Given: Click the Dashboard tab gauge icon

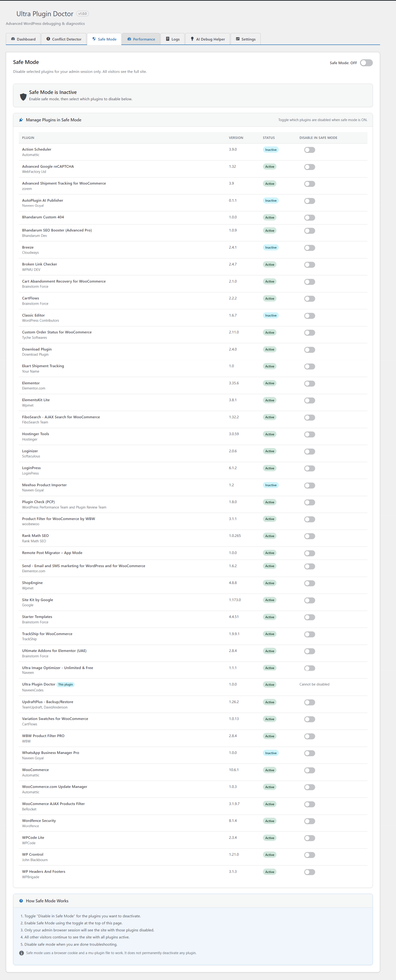Looking at the screenshot, I should (x=13, y=39).
